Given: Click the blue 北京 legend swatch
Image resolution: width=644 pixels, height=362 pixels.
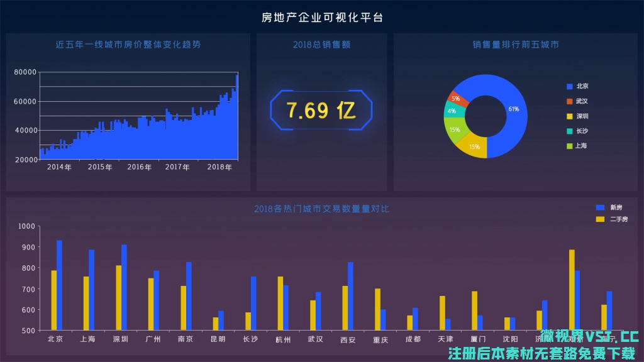Looking at the screenshot, I should 570,86.
